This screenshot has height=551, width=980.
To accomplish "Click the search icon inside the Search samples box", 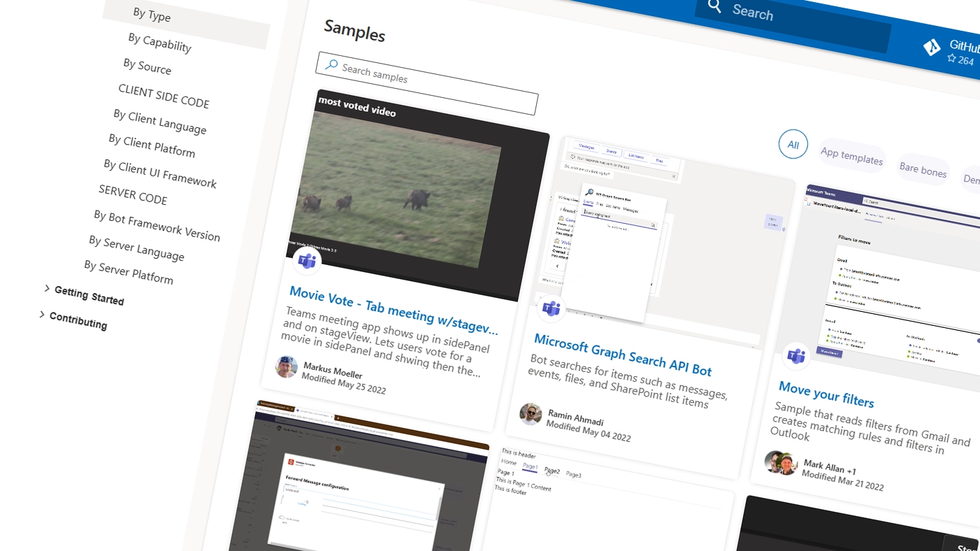I will [x=331, y=64].
